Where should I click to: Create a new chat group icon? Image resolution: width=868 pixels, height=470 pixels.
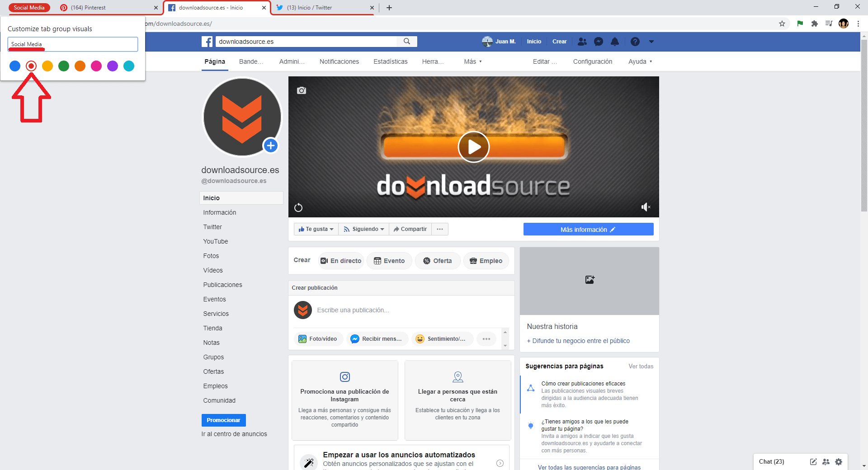click(826, 462)
